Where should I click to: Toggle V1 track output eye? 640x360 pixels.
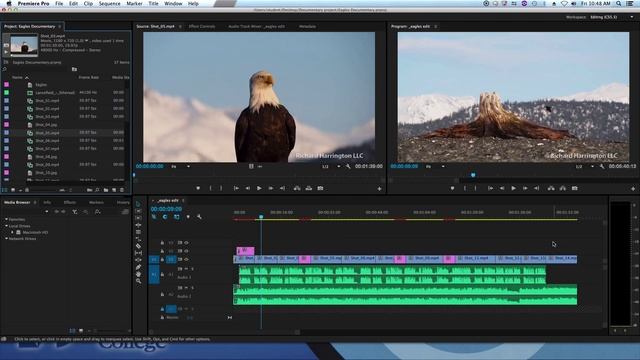(187, 259)
